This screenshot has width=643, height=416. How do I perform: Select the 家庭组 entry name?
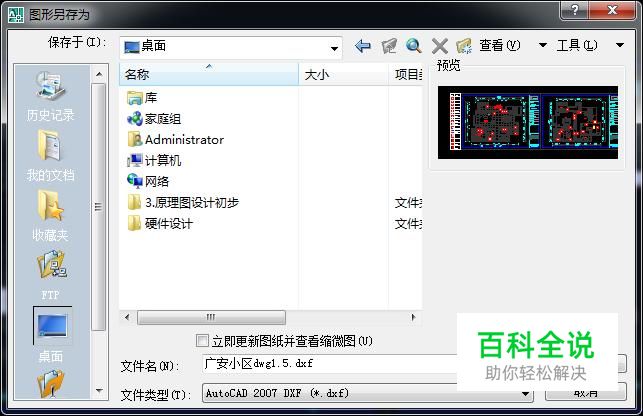pyautogui.click(x=163, y=119)
